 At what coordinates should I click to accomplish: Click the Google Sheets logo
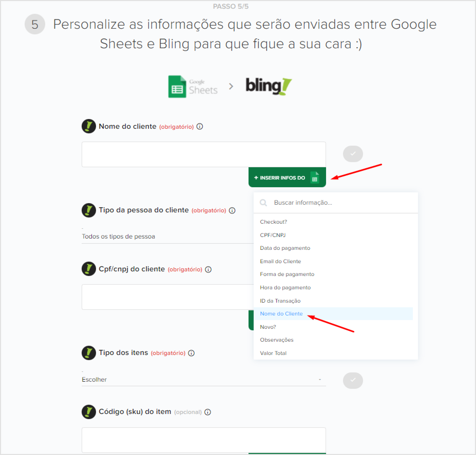point(193,87)
